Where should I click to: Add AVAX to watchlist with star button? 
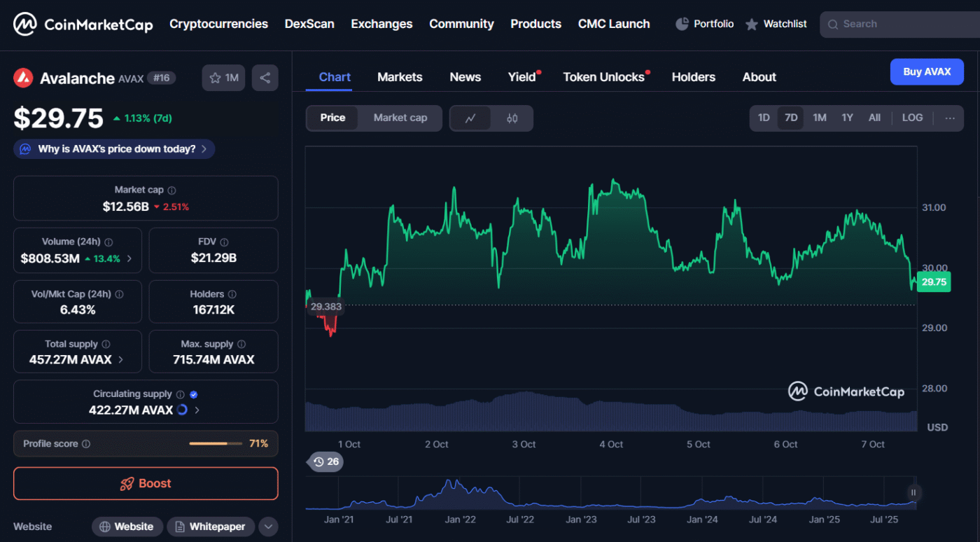pyautogui.click(x=224, y=78)
